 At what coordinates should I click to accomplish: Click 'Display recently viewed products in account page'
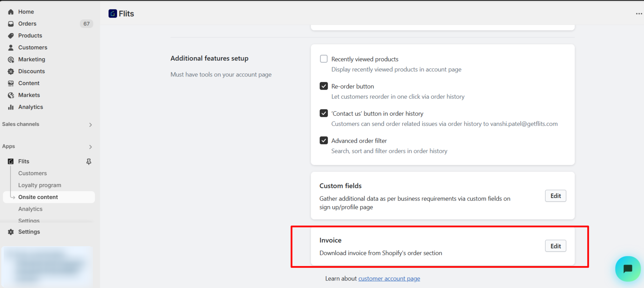pos(396,69)
